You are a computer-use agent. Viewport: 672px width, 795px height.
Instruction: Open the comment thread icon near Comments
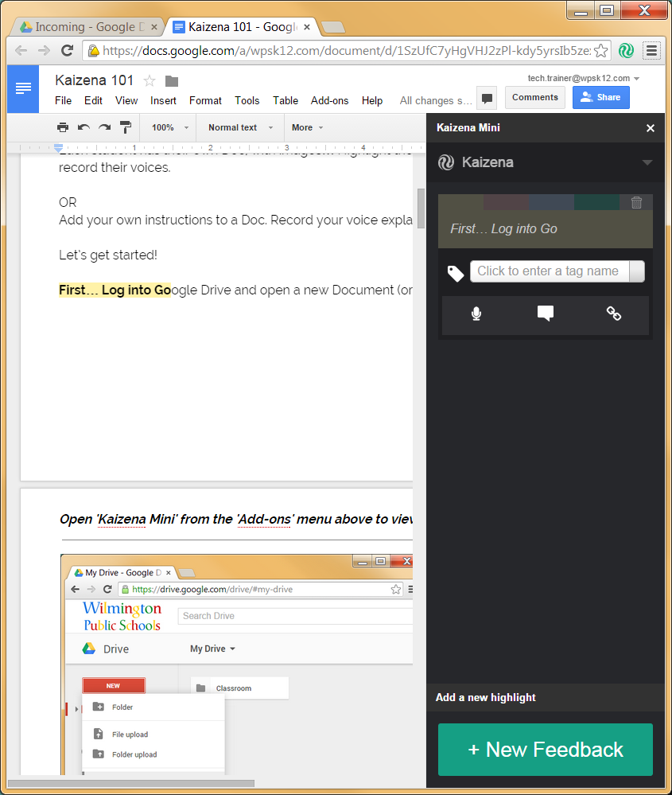487,98
